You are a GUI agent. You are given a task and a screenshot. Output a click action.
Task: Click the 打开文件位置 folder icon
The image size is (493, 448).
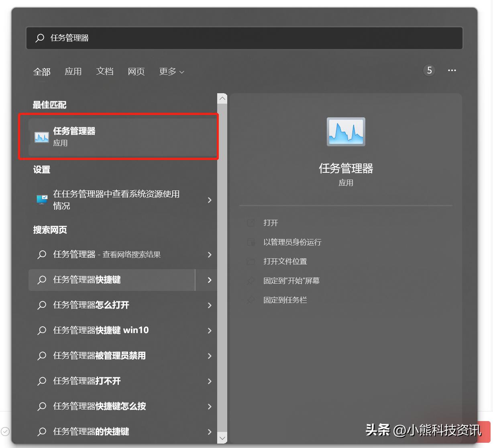pyautogui.click(x=251, y=261)
